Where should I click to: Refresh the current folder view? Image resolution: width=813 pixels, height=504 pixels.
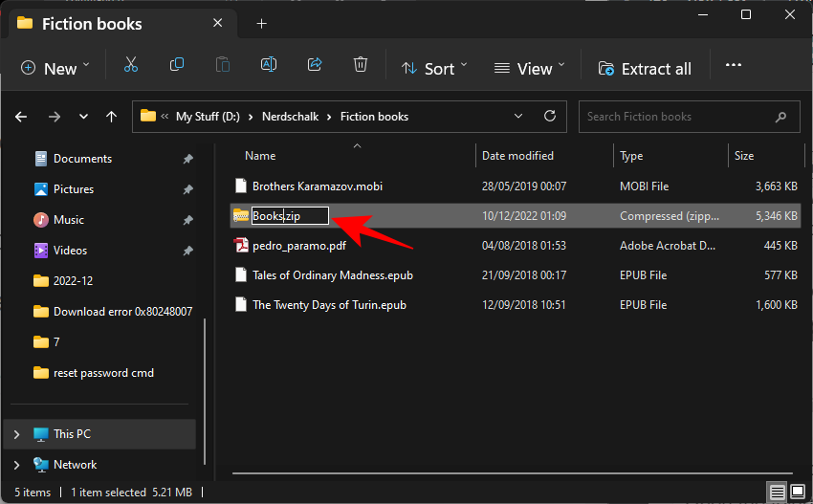click(x=550, y=117)
